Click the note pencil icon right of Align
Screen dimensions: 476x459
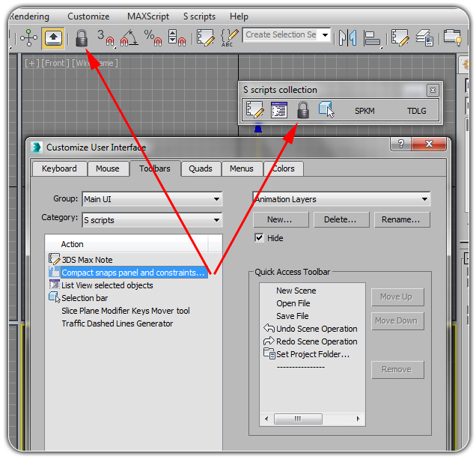[x=400, y=38]
